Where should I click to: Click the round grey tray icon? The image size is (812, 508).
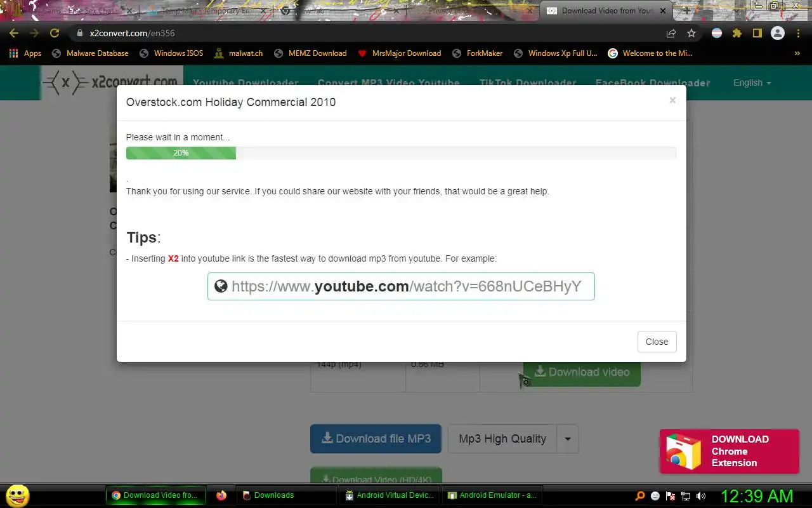[655, 496]
